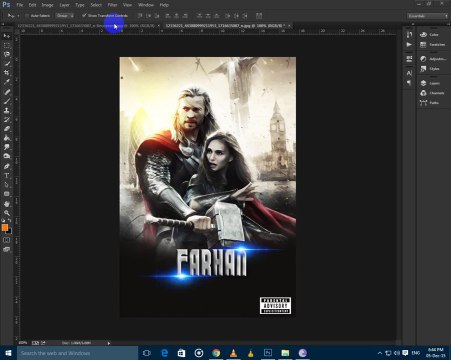The width and height of the screenshot is (451, 360).
Task: Select the Rectangular Marquee tool
Action: pyautogui.click(x=7, y=45)
